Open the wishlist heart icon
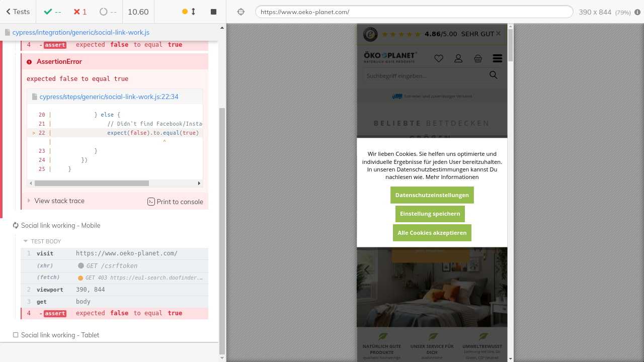644x362 pixels. (x=439, y=58)
